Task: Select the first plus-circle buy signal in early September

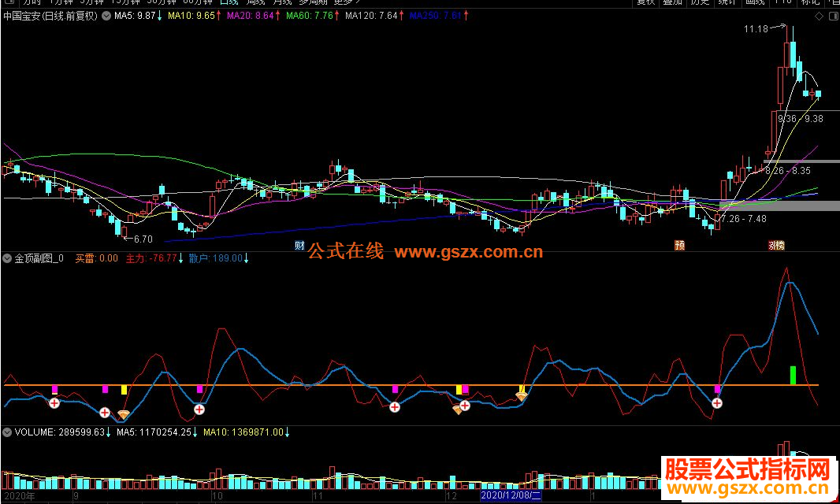Action: click(54, 403)
